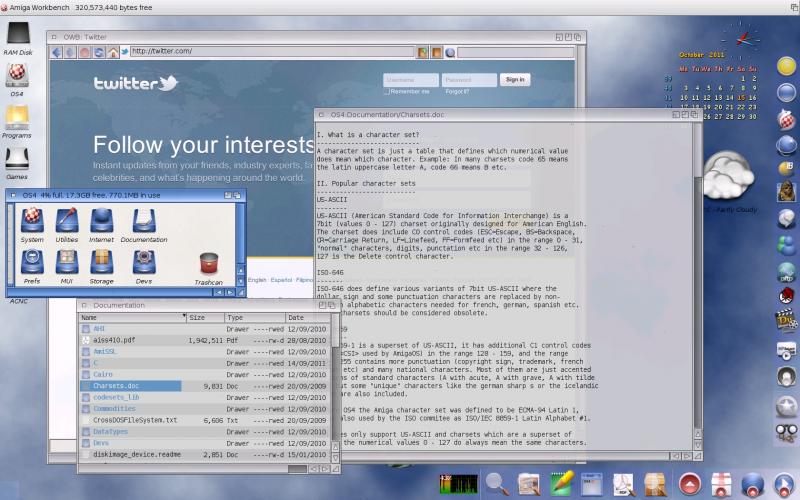Open the Trashcan icon

coord(209,267)
